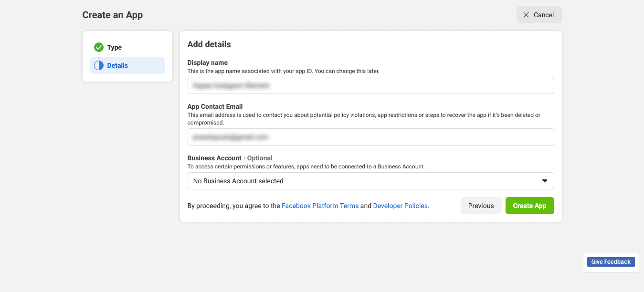Image resolution: width=644 pixels, height=292 pixels.
Task: Click the half-filled circle icon beside Details
Action: point(99,65)
